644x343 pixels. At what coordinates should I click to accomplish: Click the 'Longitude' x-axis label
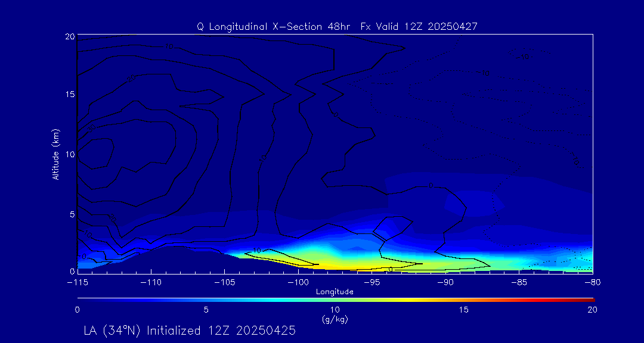tap(335, 292)
